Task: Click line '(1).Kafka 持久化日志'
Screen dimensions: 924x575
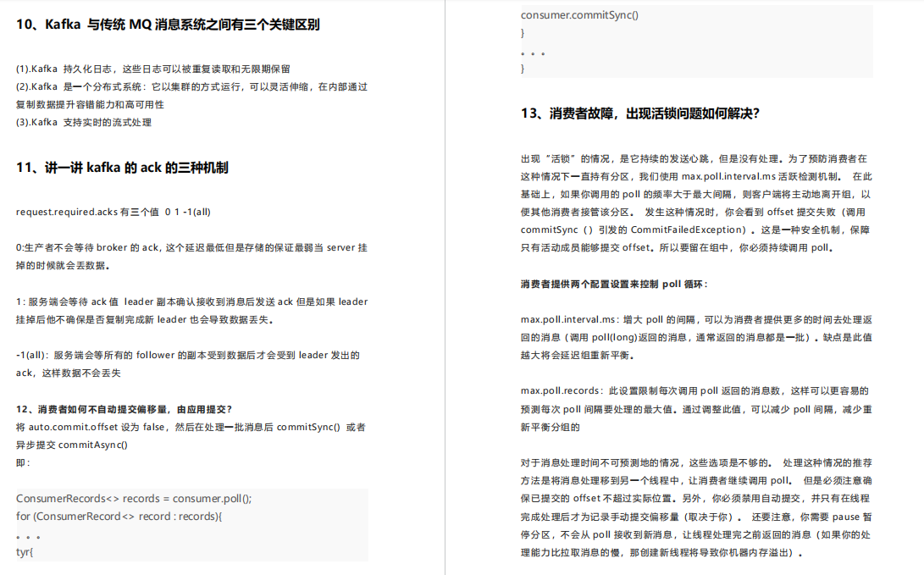Action: click(152, 69)
